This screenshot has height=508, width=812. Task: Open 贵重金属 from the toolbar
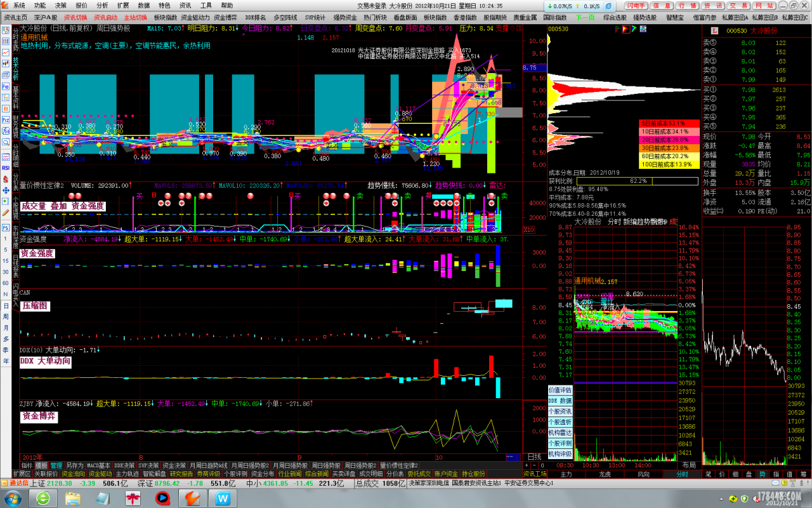pos(525,17)
